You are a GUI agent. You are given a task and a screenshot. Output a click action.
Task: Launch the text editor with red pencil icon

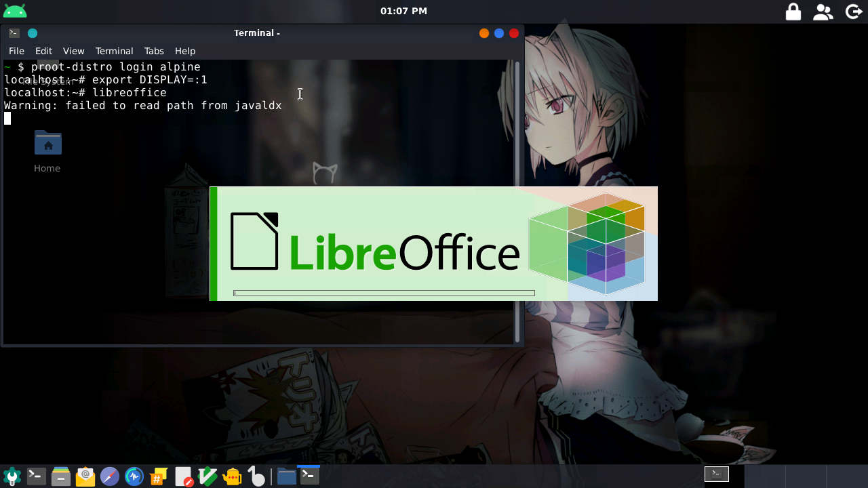pyautogui.click(x=184, y=476)
